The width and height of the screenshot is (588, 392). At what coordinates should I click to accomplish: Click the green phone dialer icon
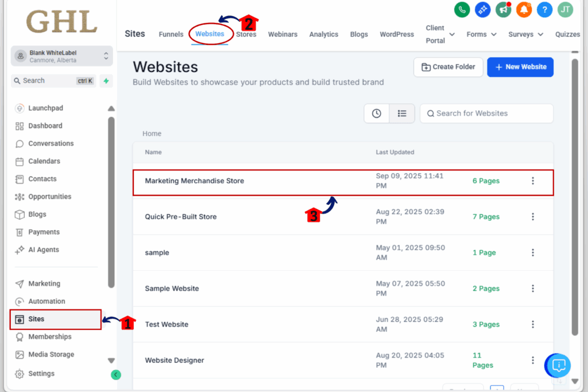462,9
